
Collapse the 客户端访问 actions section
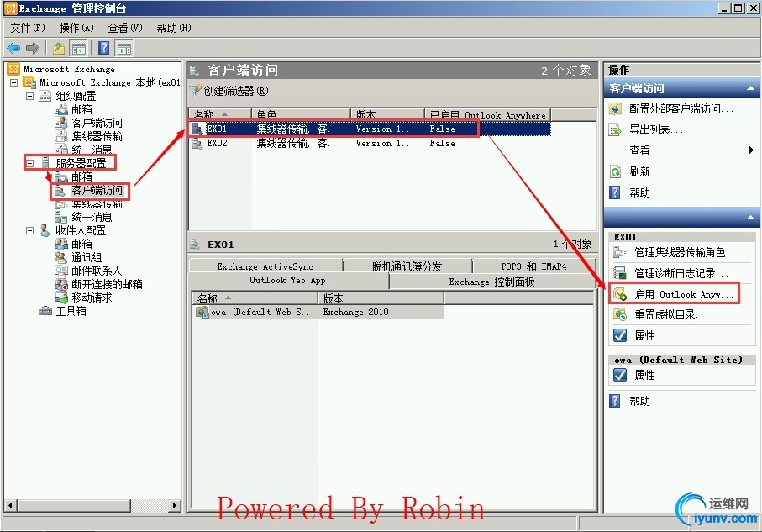(x=750, y=88)
